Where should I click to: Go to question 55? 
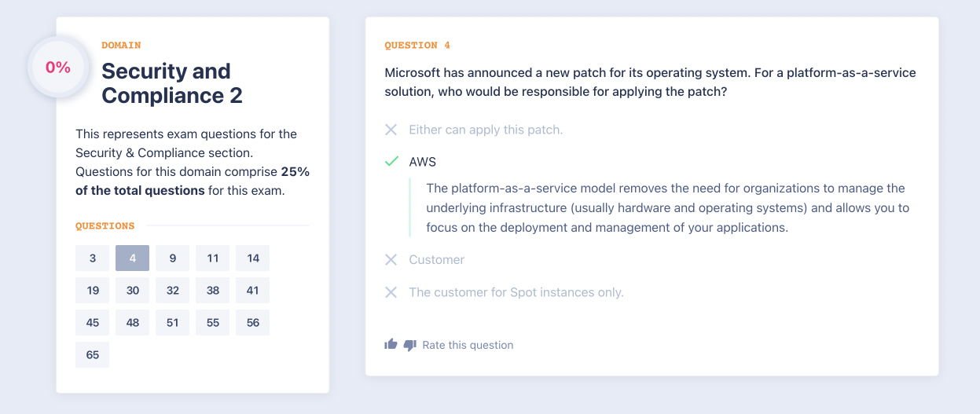[212, 323]
